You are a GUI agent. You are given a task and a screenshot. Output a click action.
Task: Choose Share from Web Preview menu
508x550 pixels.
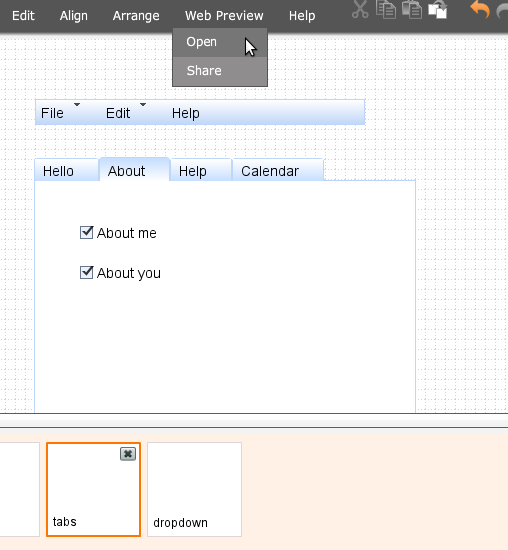click(x=220, y=71)
